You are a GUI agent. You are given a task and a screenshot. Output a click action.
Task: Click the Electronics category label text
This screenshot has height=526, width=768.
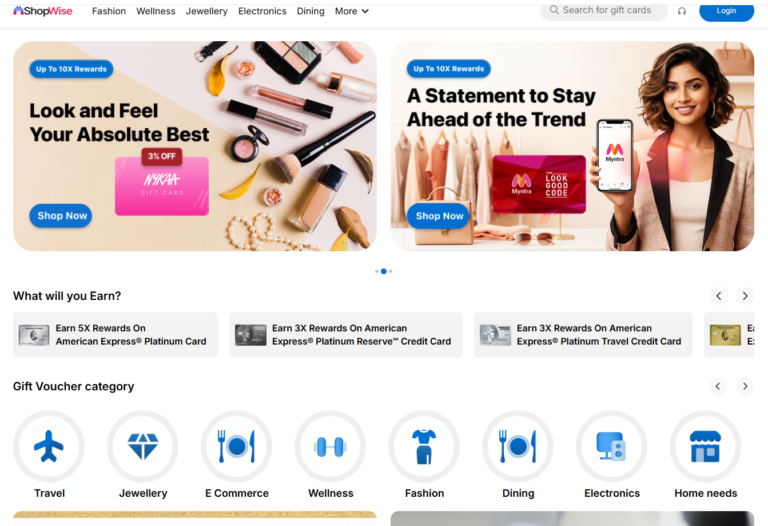pos(612,493)
